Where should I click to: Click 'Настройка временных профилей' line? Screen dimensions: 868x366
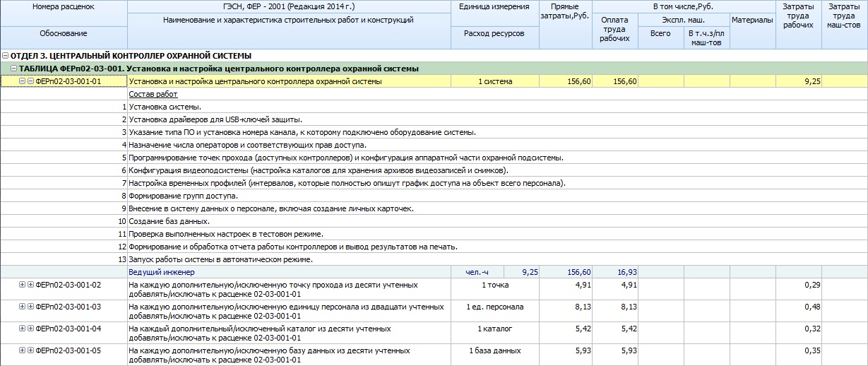[347, 183]
